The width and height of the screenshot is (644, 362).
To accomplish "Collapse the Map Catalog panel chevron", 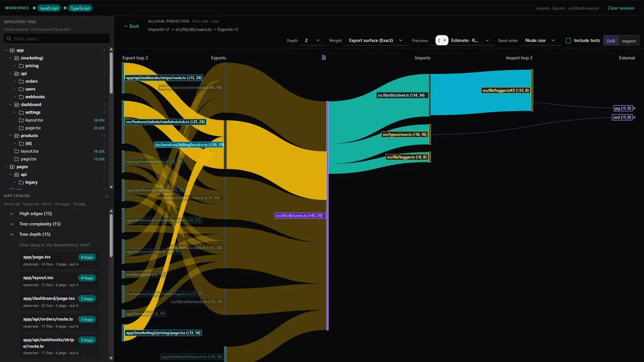I will (x=107, y=196).
